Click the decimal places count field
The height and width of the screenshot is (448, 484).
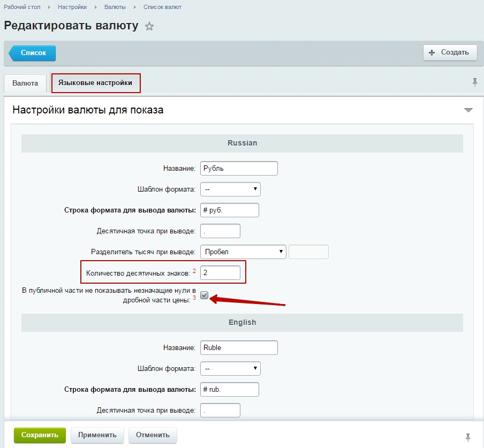(220, 272)
